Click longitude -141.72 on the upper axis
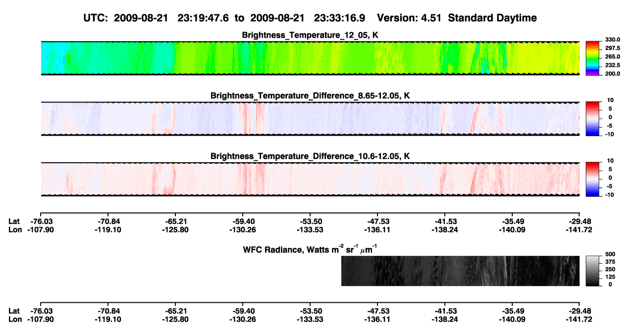Image resolution: width=644 pixels, height=330 pixels. pyautogui.click(x=580, y=230)
